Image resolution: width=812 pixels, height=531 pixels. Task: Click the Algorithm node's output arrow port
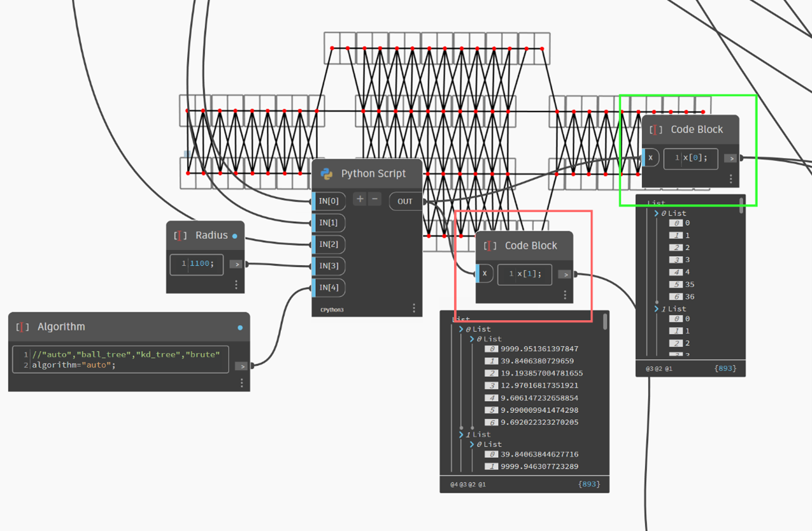(241, 366)
